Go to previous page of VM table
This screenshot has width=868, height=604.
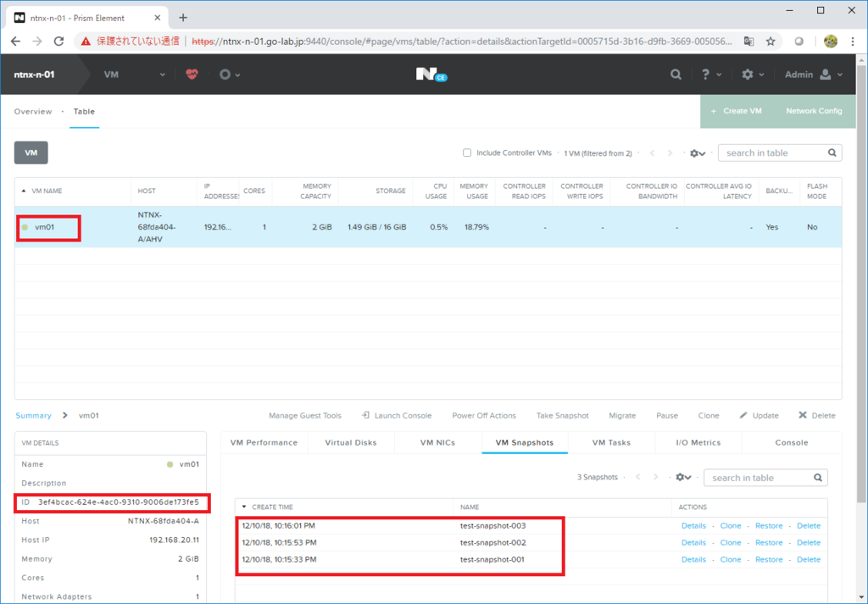tap(652, 153)
